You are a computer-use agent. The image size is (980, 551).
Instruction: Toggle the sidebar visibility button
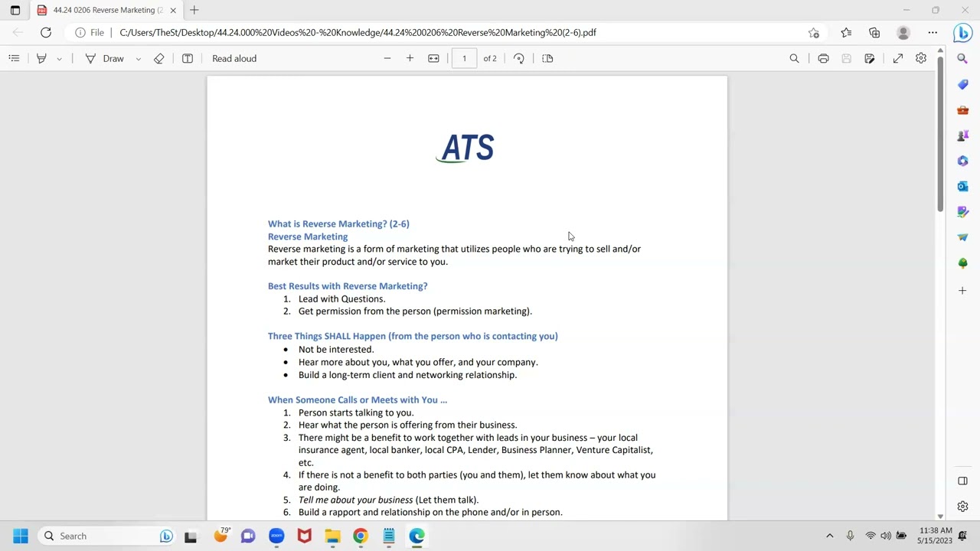962,481
